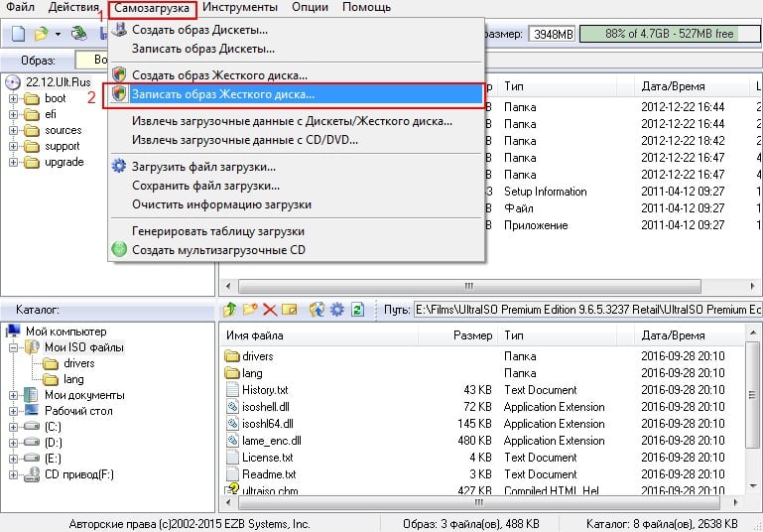Image resolution: width=763 pixels, height=532 pixels.
Task: Collapse the Мои ISO файлы tree node
Action: coord(13,347)
